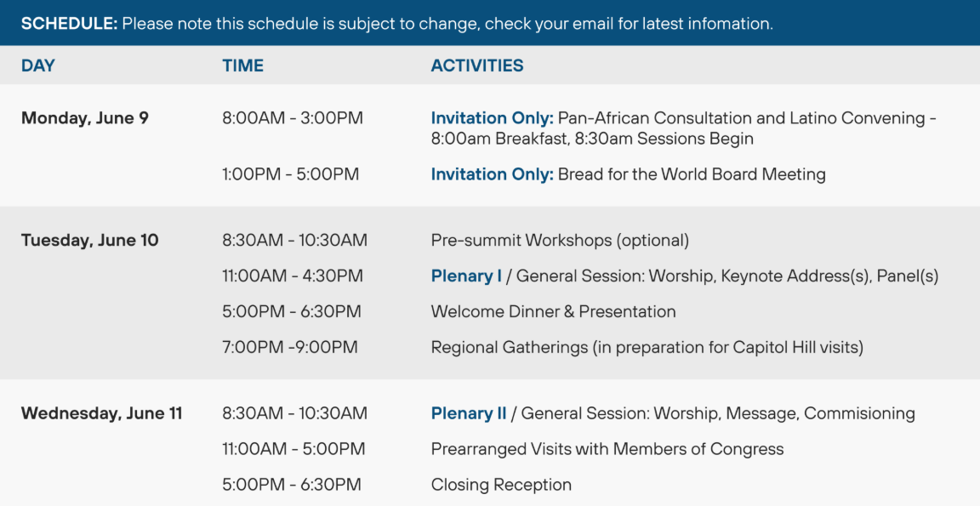Open the Plenary I link
This screenshot has width=980, height=506.
click(x=466, y=276)
